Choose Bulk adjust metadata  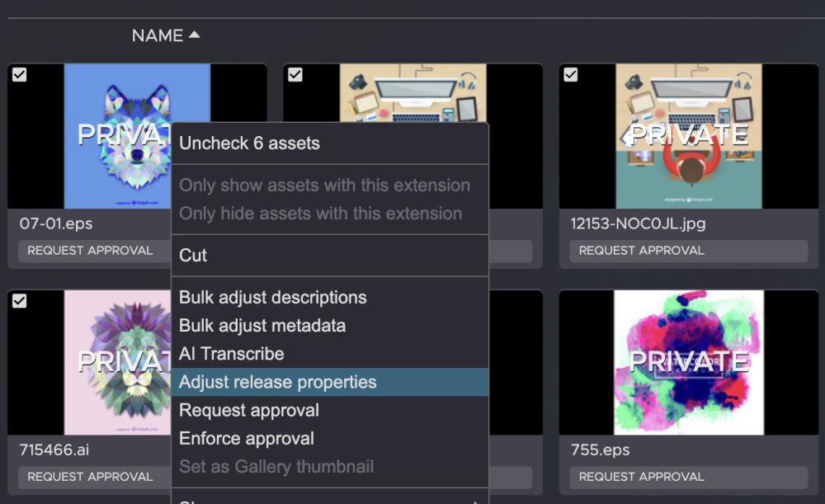click(262, 326)
